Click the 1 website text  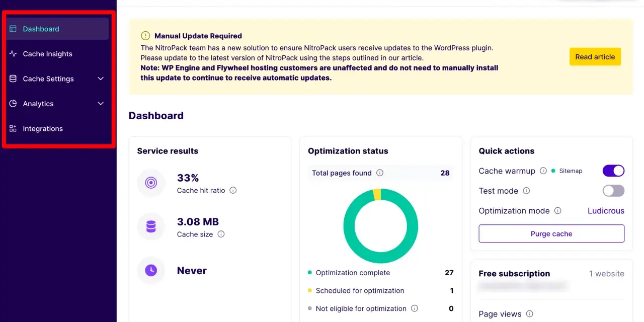[607, 274]
